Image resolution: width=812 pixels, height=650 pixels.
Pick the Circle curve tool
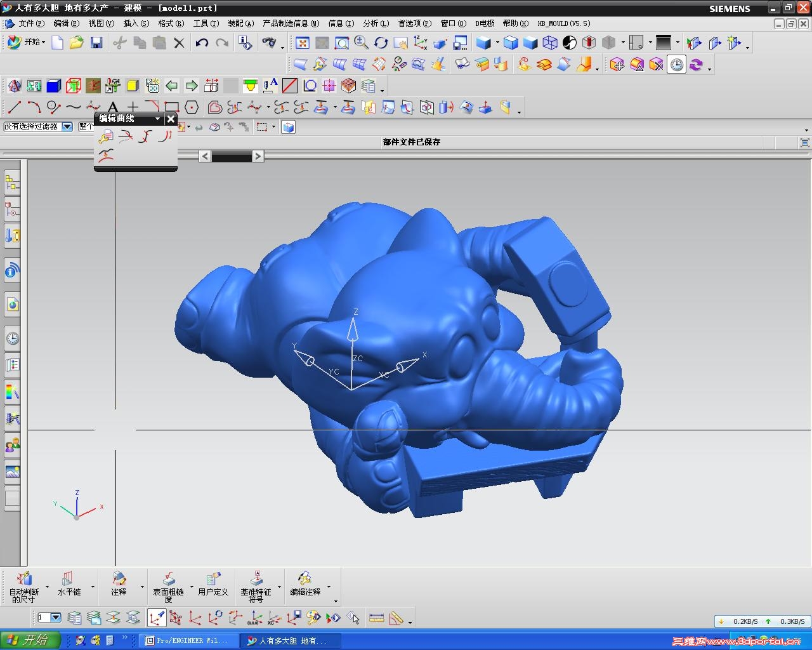click(53, 107)
